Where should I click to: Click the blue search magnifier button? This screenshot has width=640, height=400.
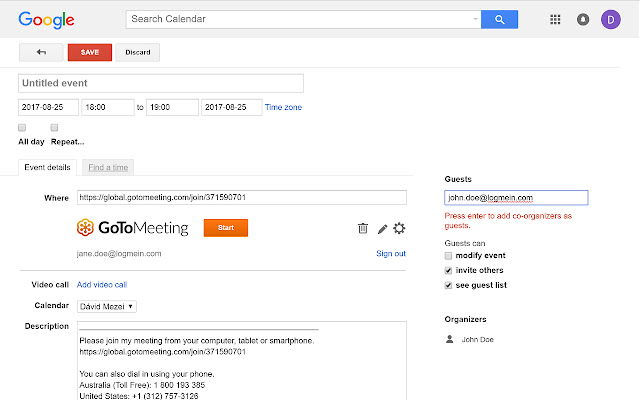coord(498,19)
